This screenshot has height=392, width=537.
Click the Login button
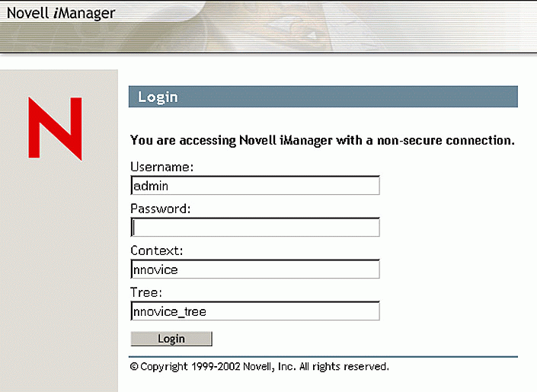(x=171, y=339)
